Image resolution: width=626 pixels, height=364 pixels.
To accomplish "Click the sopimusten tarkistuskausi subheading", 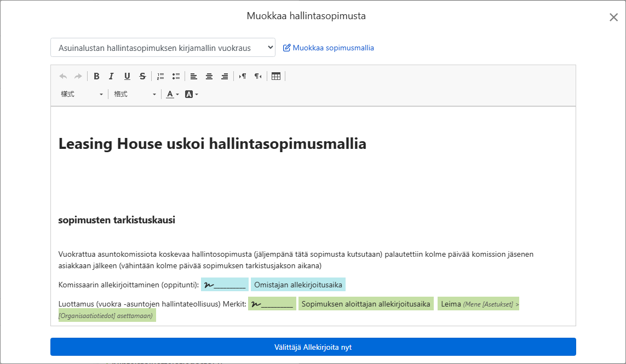I will (117, 220).
